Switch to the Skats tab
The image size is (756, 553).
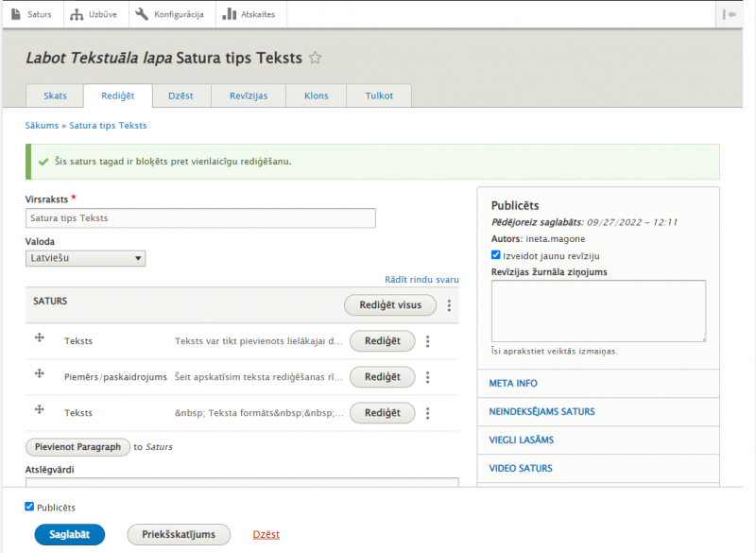click(x=55, y=95)
